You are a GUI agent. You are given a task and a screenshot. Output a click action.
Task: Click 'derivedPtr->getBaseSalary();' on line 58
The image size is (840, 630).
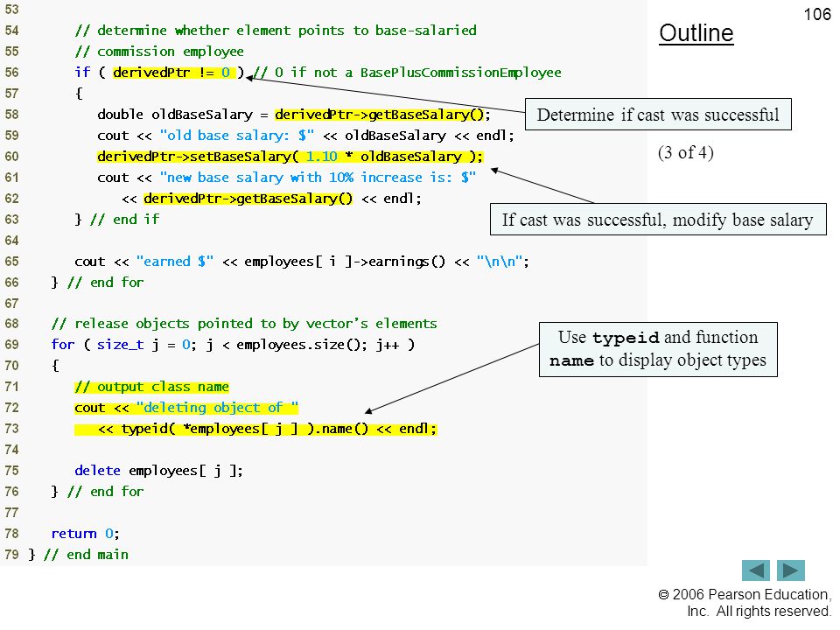tap(382, 114)
